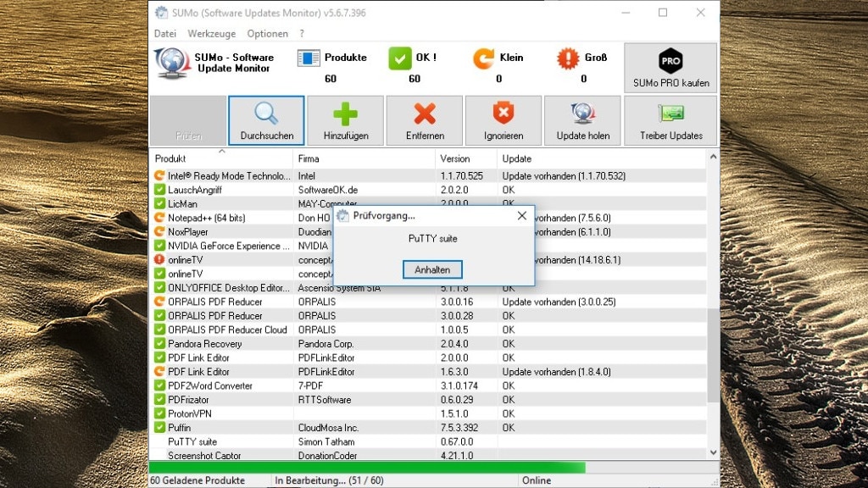The width and height of the screenshot is (868, 488).
Task: Click the green check beside ONLYOFFICE Desktop Editor
Action: tap(159, 287)
